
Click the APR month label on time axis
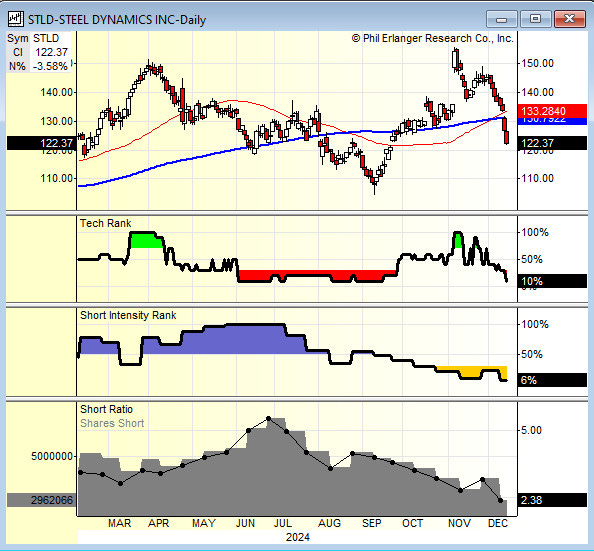[x=158, y=523]
